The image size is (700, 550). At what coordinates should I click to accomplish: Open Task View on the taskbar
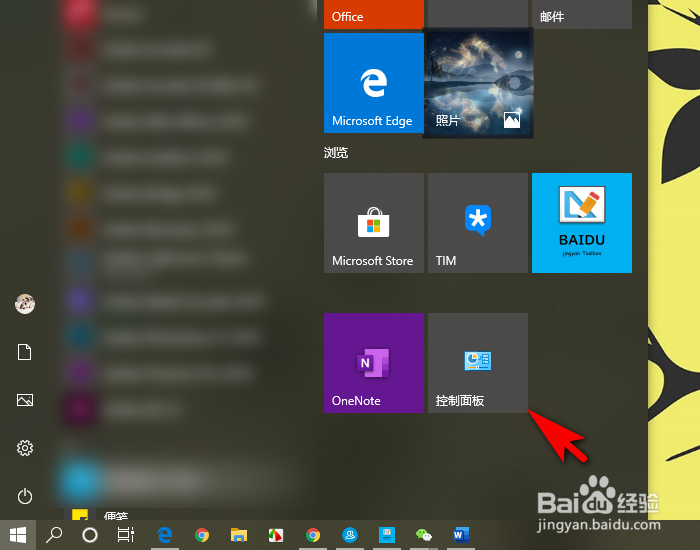pos(125,535)
